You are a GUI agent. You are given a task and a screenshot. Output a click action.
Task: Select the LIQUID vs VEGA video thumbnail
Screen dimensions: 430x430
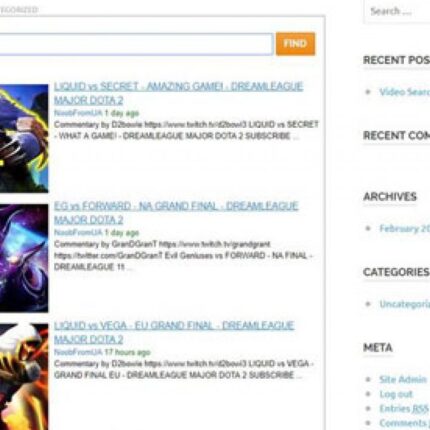(24, 377)
